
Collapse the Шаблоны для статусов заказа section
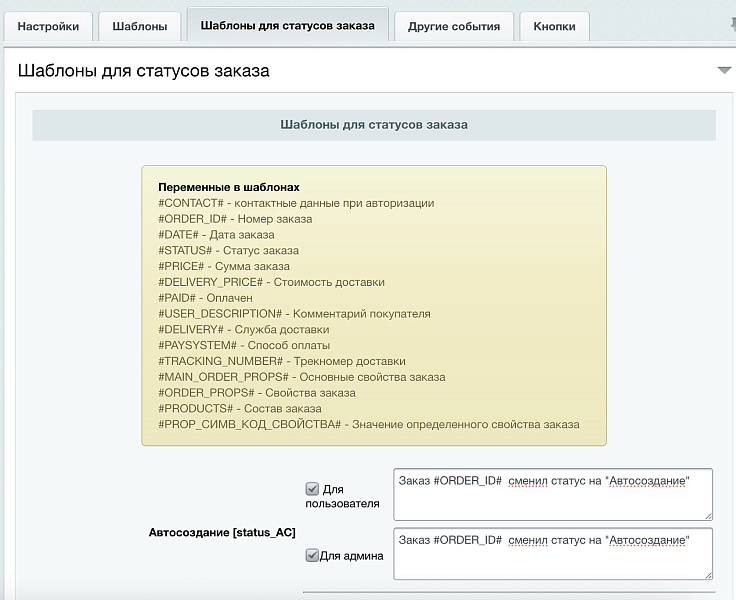(x=724, y=70)
